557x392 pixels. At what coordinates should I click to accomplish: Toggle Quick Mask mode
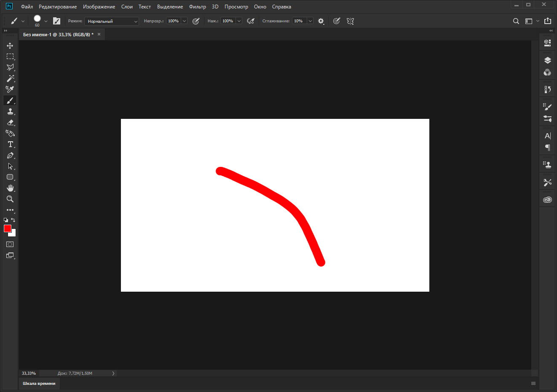tap(10, 244)
